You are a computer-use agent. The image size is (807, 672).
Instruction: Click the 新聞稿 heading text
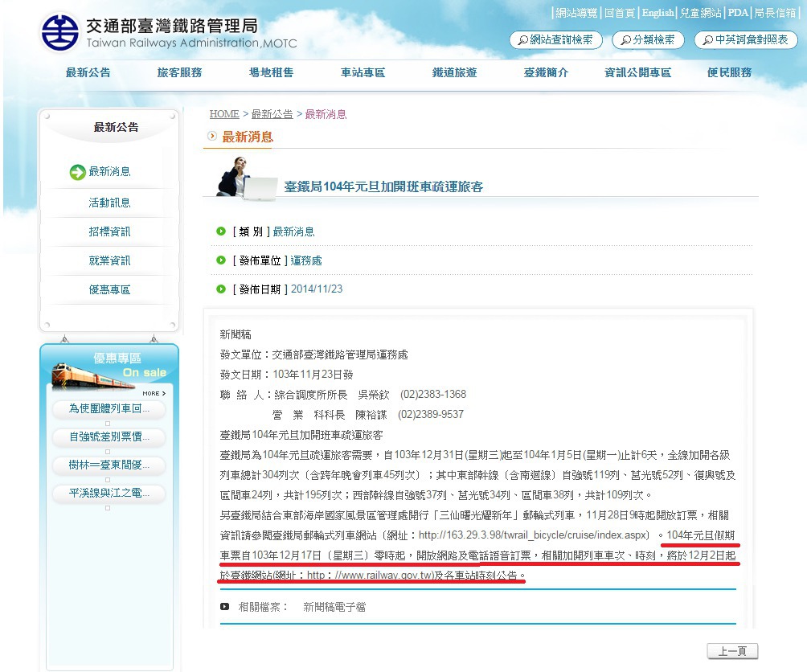coord(236,334)
